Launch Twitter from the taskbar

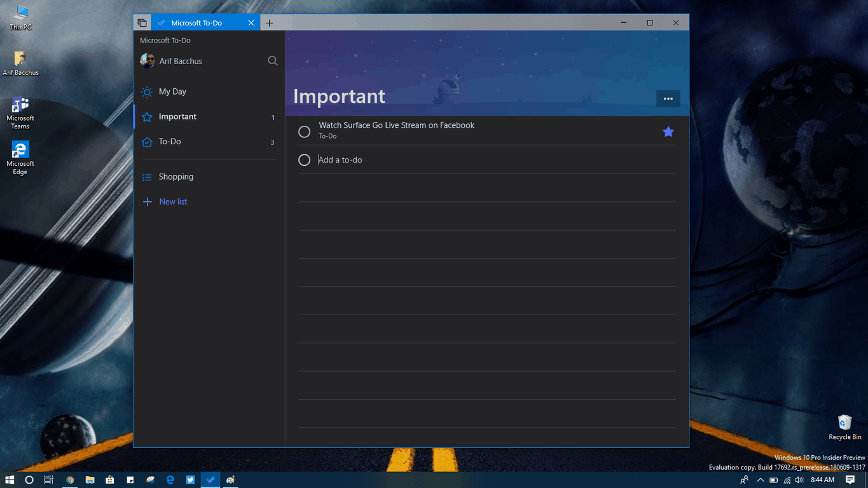pos(190,480)
